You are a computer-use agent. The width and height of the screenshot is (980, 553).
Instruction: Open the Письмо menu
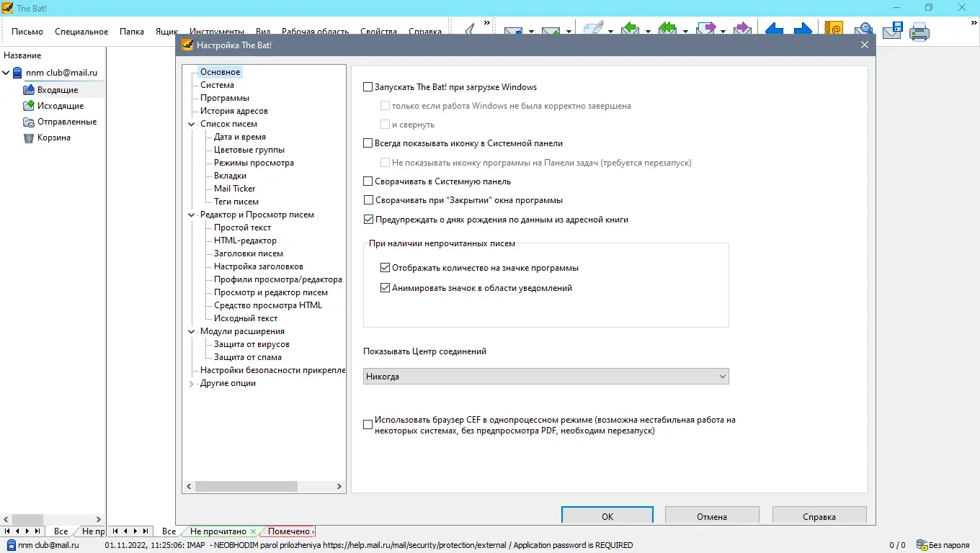click(27, 32)
